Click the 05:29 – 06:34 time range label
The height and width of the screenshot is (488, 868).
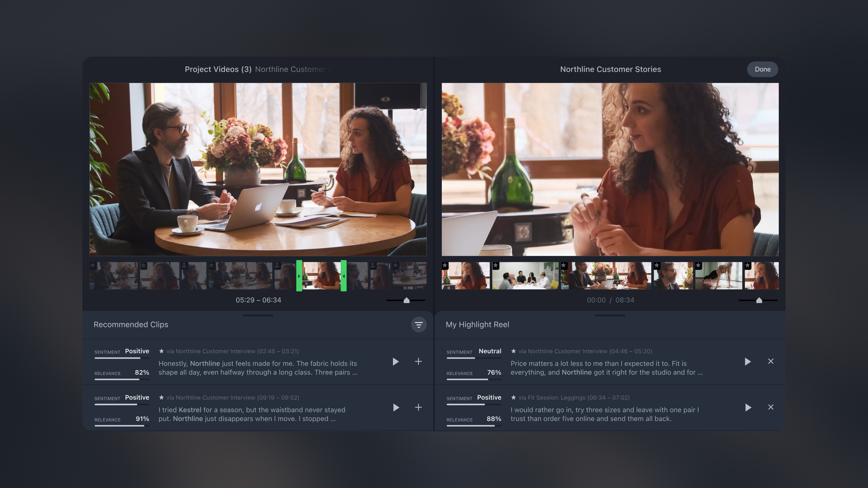coord(258,300)
